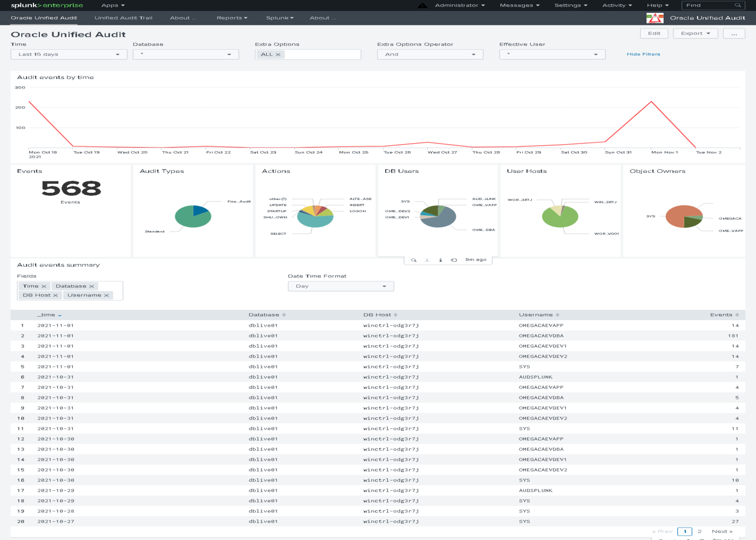Click the 568 Events single value
The image size is (756, 540).
tap(71, 188)
